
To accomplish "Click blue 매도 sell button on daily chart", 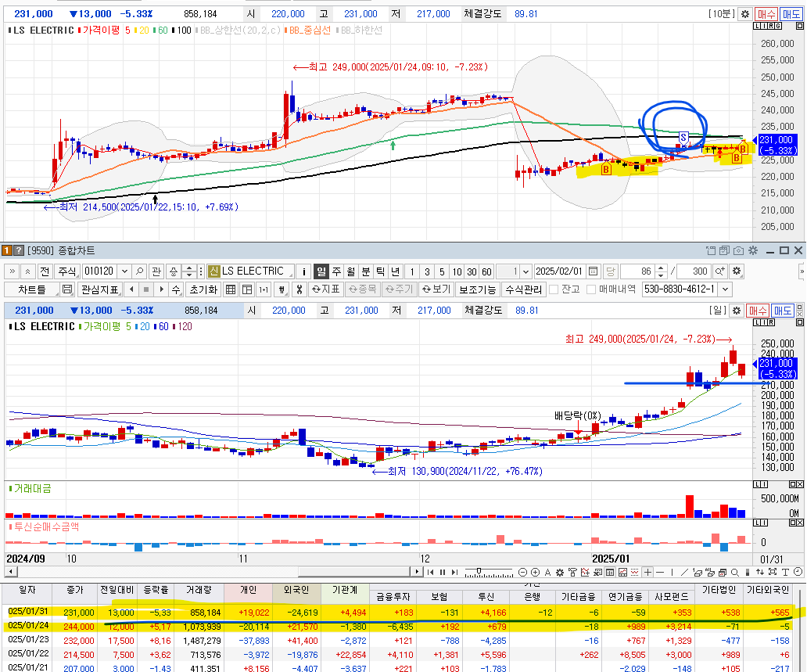I will pyautogui.click(x=783, y=311).
